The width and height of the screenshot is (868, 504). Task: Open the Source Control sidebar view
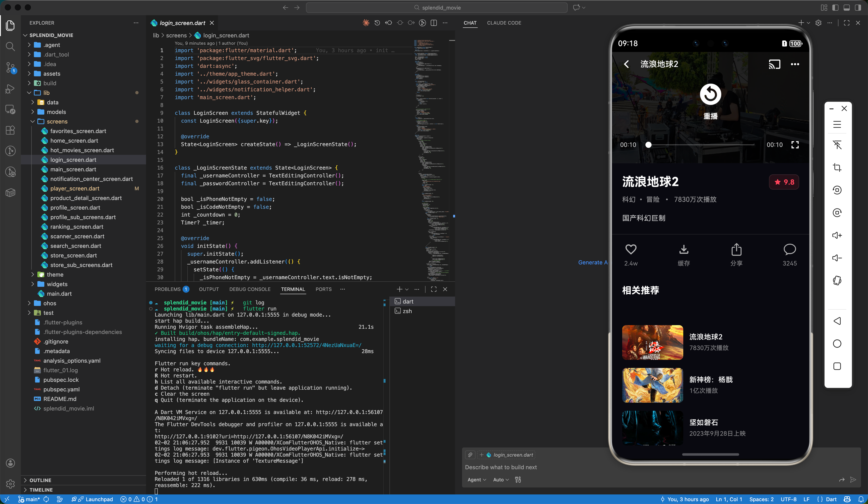[x=10, y=67]
